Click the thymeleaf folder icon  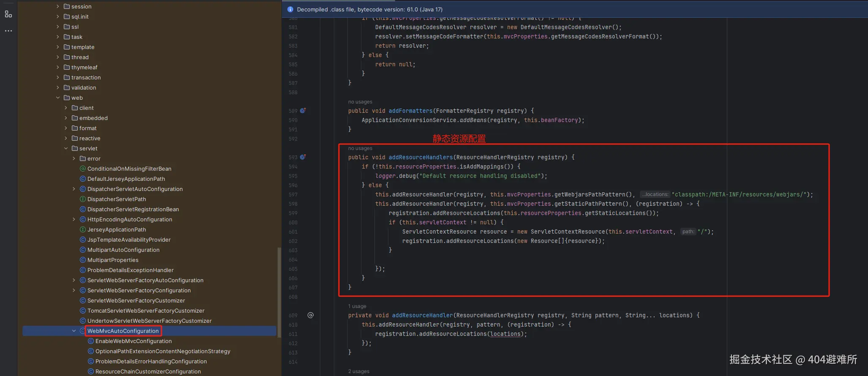[x=67, y=67]
